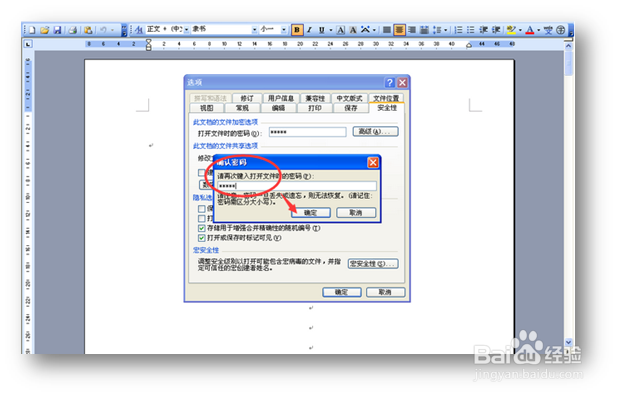Click Help button in 选项 dialog
Screen dimensions: 617x396
pyautogui.click(x=390, y=83)
